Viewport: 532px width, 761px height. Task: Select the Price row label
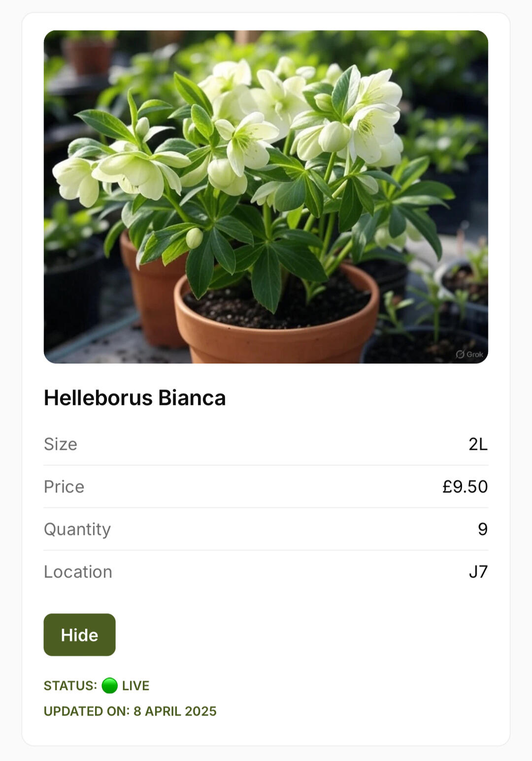64,487
